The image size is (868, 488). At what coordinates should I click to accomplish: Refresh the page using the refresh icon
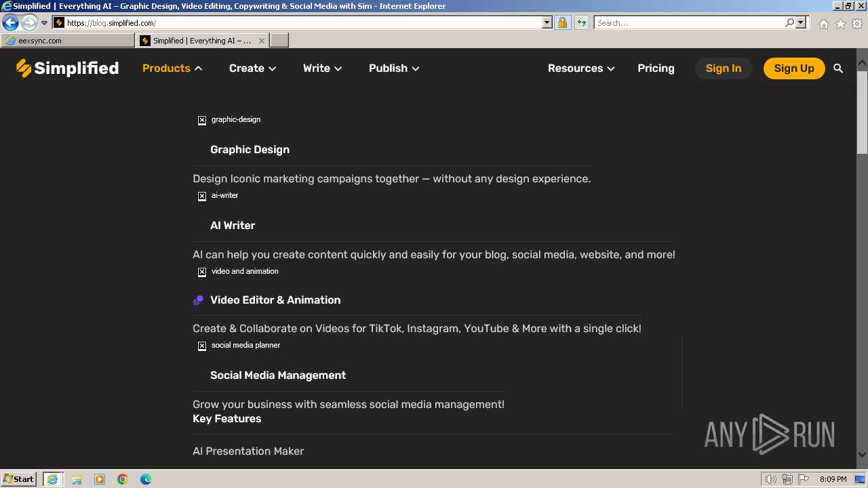(x=581, y=22)
